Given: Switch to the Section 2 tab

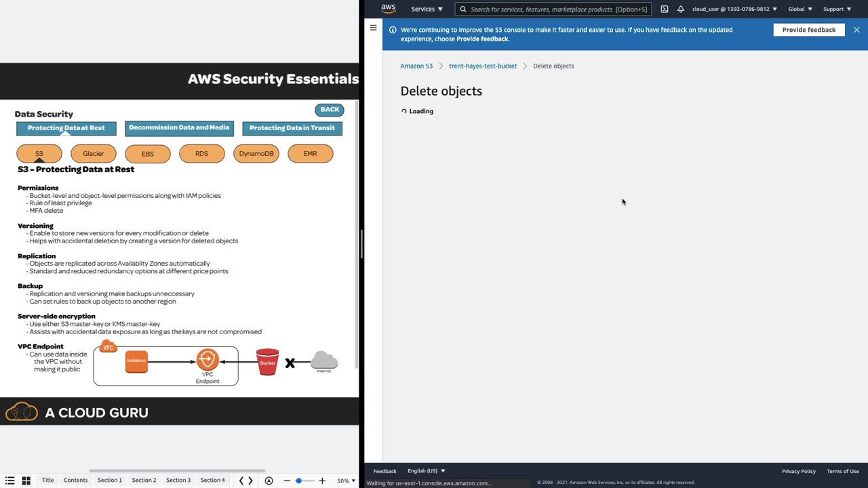Looking at the screenshot, I should pyautogui.click(x=144, y=480).
